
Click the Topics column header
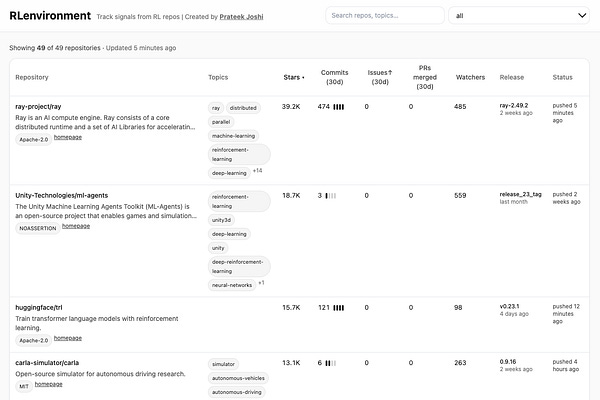pyautogui.click(x=218, y=77)
